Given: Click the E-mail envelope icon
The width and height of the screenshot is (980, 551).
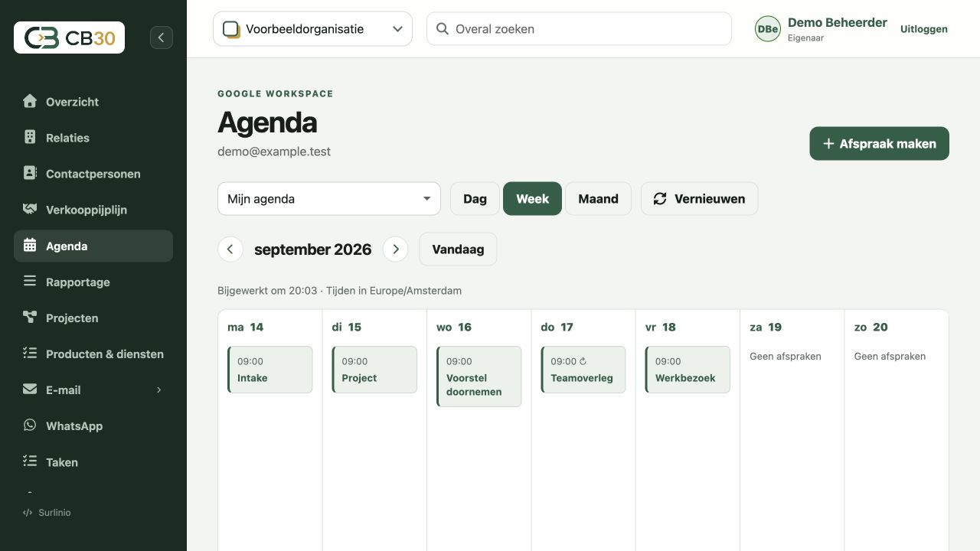Looking at the screenshot, I should pyautogui.click(x=30, y=389).
